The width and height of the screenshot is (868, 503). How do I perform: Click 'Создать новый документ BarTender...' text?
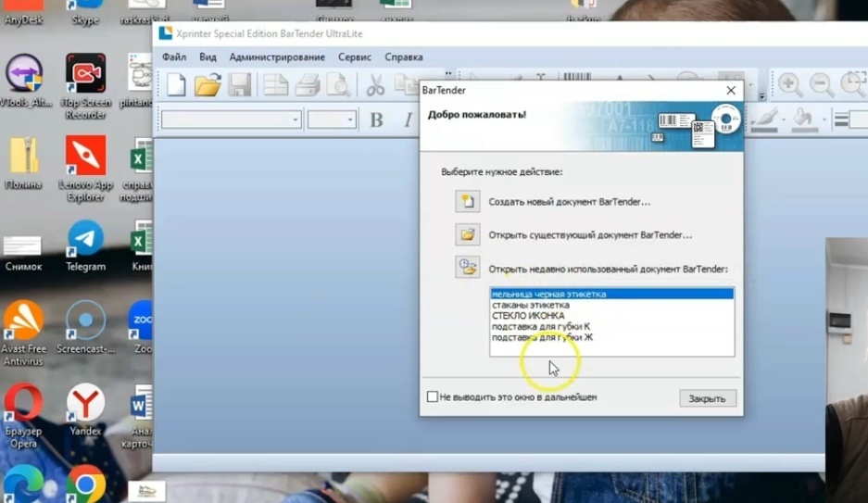click(x=569, y=202)
